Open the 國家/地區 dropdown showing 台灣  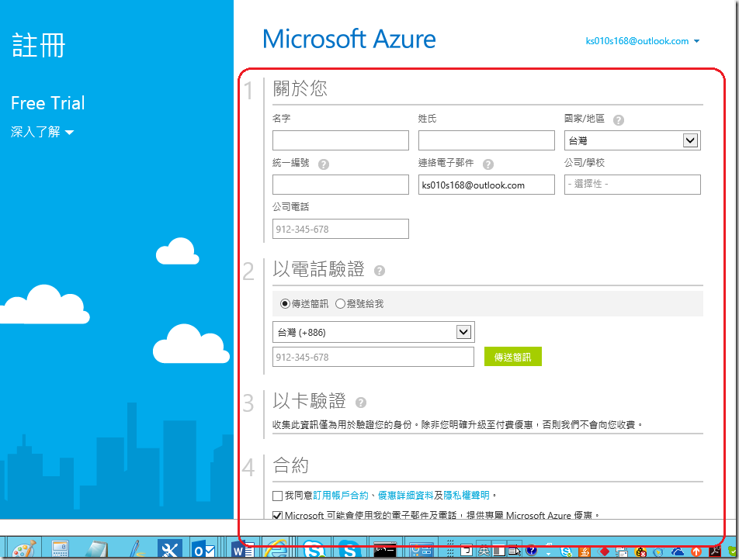coord(632,140)
